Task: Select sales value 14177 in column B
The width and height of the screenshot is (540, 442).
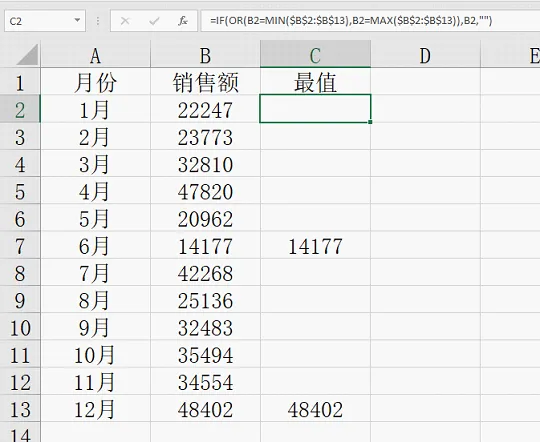Action: pos(205,246)
